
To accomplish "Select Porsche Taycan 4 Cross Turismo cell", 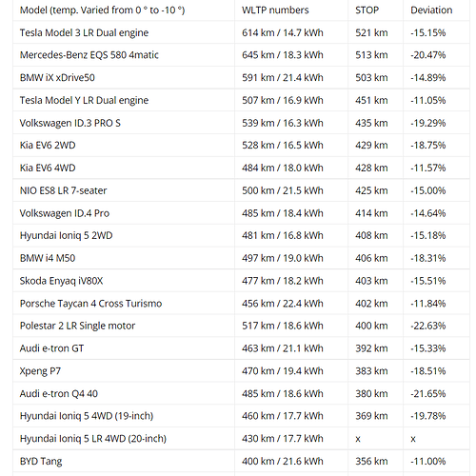I will click(124, 304).
